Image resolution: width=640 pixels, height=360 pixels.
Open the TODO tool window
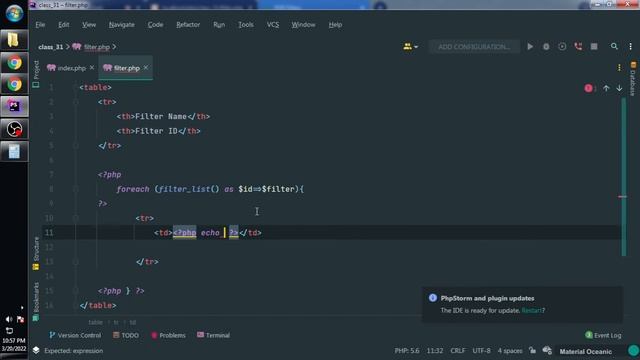pos(126,335)
